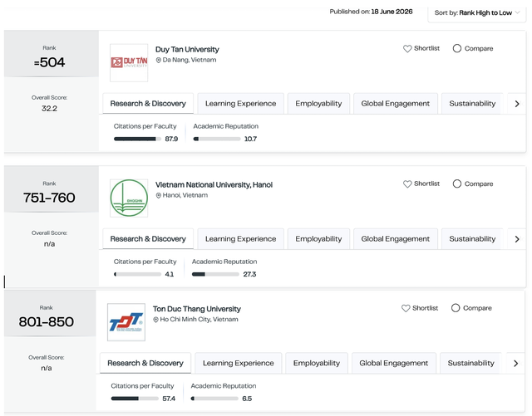Viewport: 532px width, 416px height.
Task: Switch to Learning Experience tab for Duy Tan
Action: tap(240, 104)
